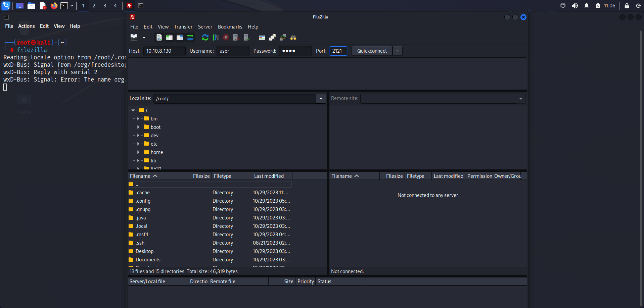Open the Site Manager icon

134,38
